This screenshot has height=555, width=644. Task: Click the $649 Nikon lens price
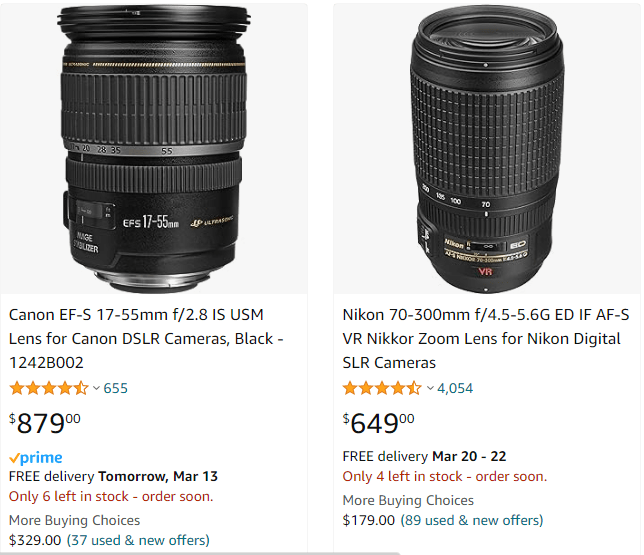378,424
